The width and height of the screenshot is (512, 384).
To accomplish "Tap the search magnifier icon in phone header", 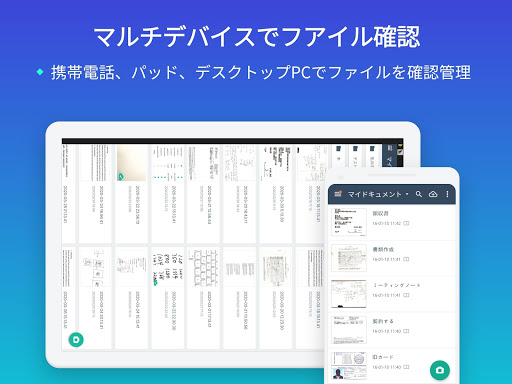I will (419, 194).
